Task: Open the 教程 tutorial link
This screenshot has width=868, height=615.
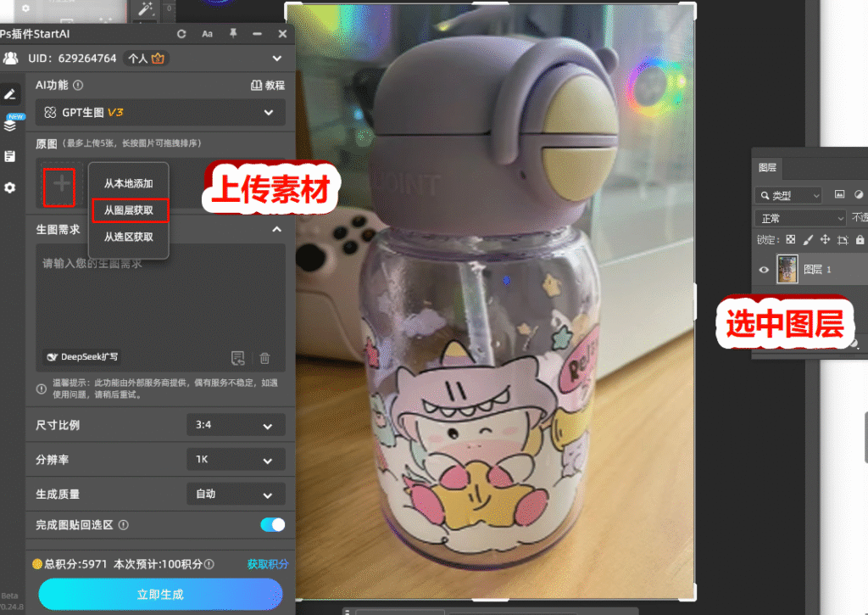Action: click(x=268, y=85)
